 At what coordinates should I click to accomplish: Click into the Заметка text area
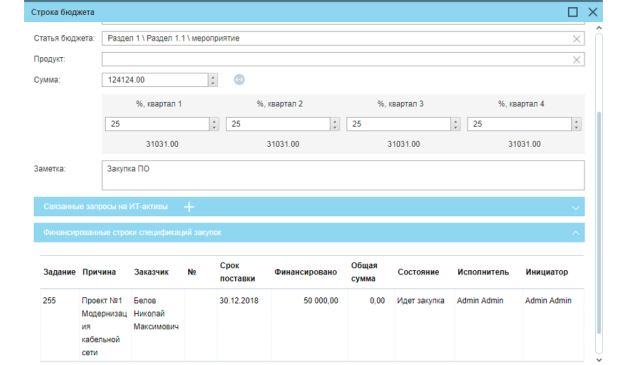tap(343, 175)
